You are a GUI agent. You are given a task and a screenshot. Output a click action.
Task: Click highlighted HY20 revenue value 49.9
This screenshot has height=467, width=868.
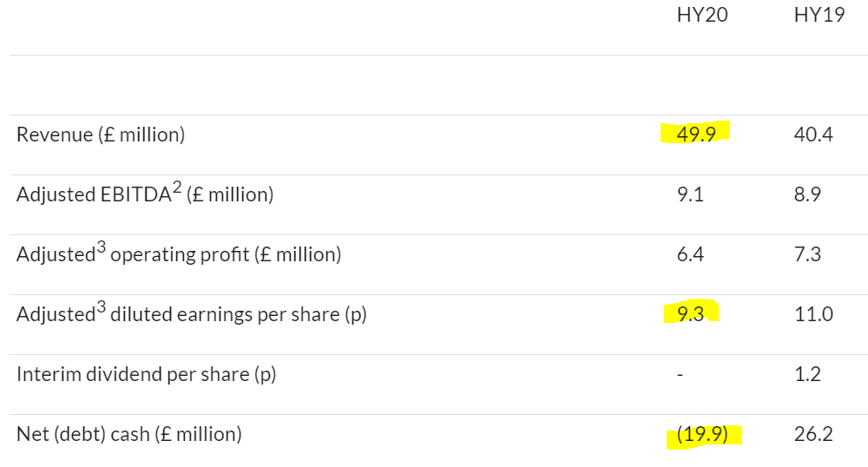(x=696, y=134)
